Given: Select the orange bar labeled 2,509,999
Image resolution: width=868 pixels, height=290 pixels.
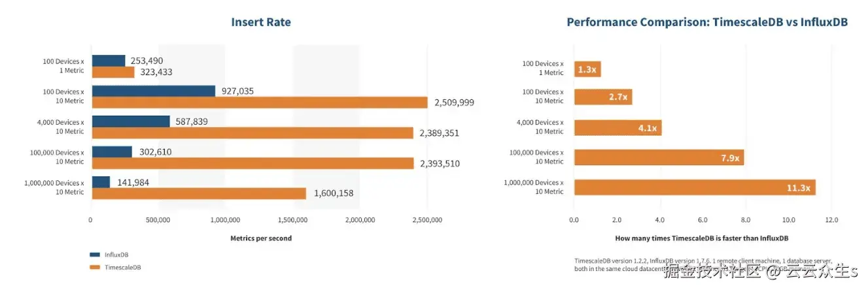Looking at the screenshot, I should 260,103.
